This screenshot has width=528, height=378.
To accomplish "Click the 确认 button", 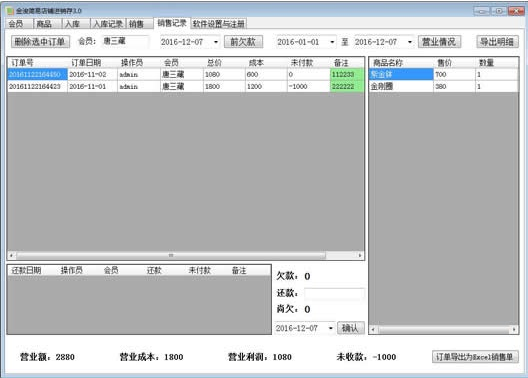I will click(x=351, y=328).
